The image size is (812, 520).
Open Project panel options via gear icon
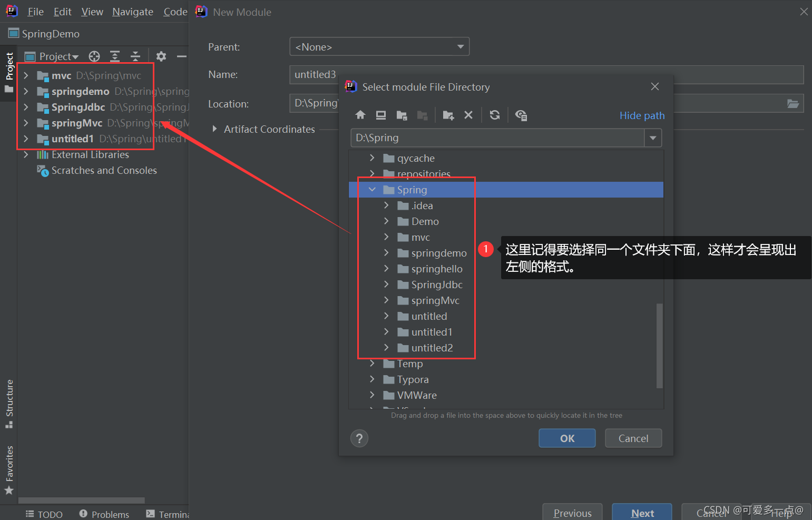pos(161,56)
